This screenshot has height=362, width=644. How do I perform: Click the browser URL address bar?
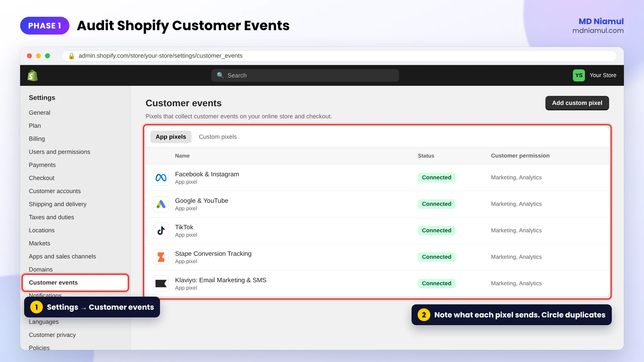coord(339,56)
